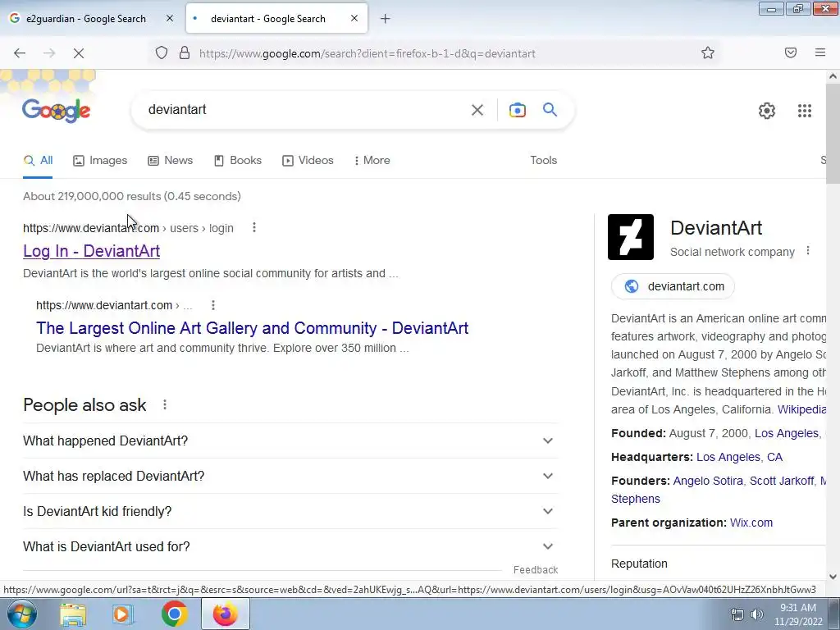840x630 pixels.
Task: Close the e2guardian Google Search tab
Action: click(x=170, y=18)
